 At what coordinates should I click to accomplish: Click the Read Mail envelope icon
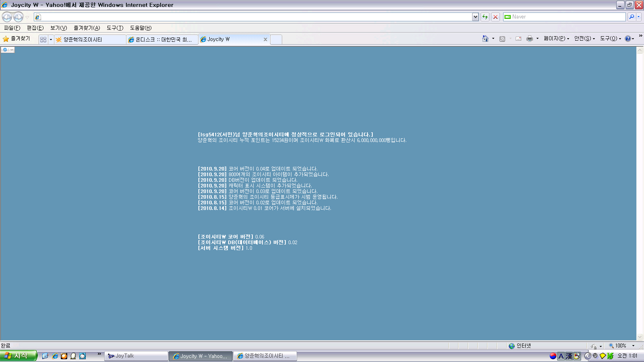click(518, 39)
